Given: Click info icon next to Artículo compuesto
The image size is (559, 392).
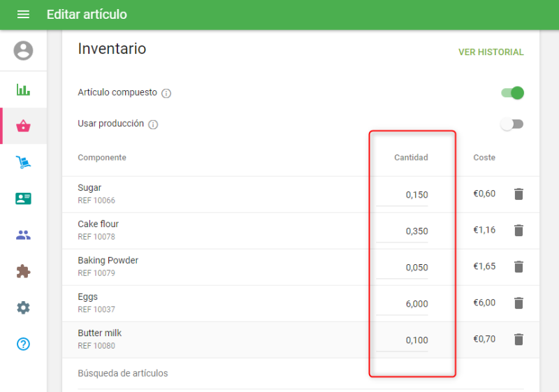Looking at the screenshot, I should click(x=166, y=94).
